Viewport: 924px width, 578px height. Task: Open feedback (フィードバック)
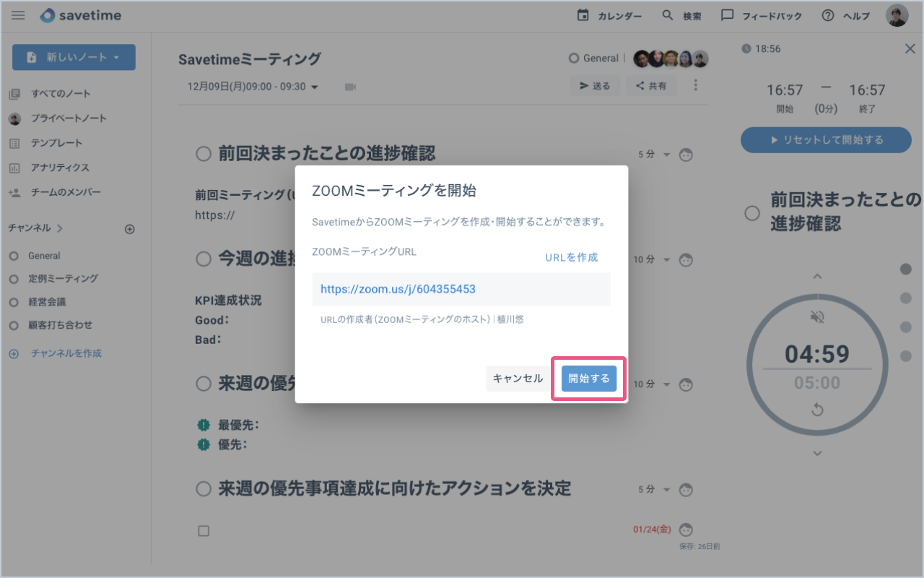coord(762,16)
